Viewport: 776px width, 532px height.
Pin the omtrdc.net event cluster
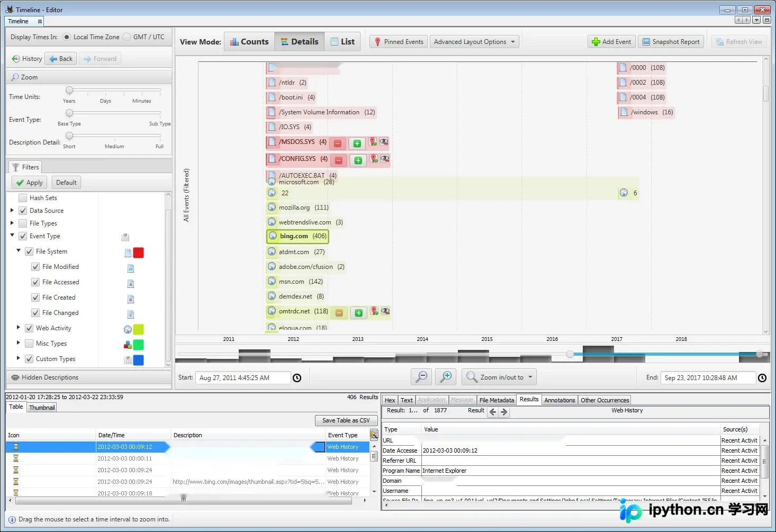click(x=374, y=311)
